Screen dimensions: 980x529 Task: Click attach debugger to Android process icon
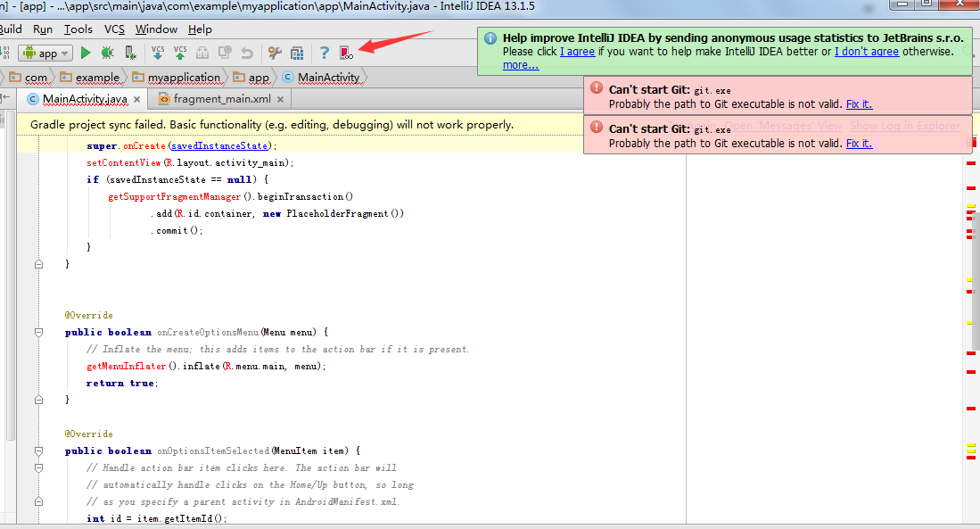click(x=130, y=54)
